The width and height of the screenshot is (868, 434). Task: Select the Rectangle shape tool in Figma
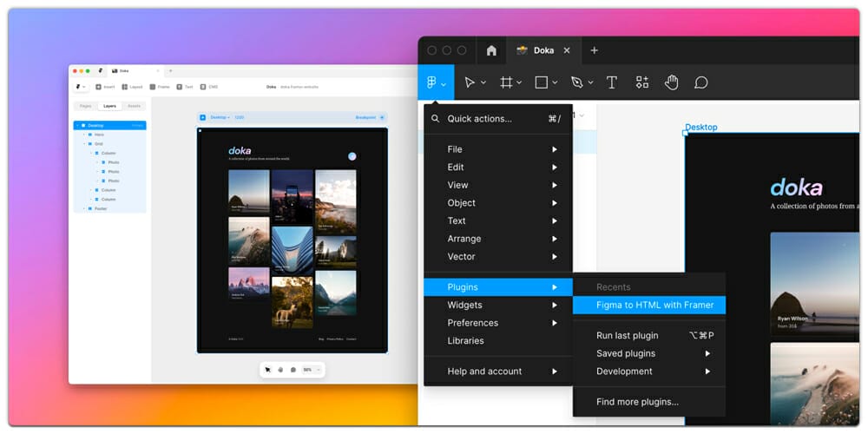542,82
